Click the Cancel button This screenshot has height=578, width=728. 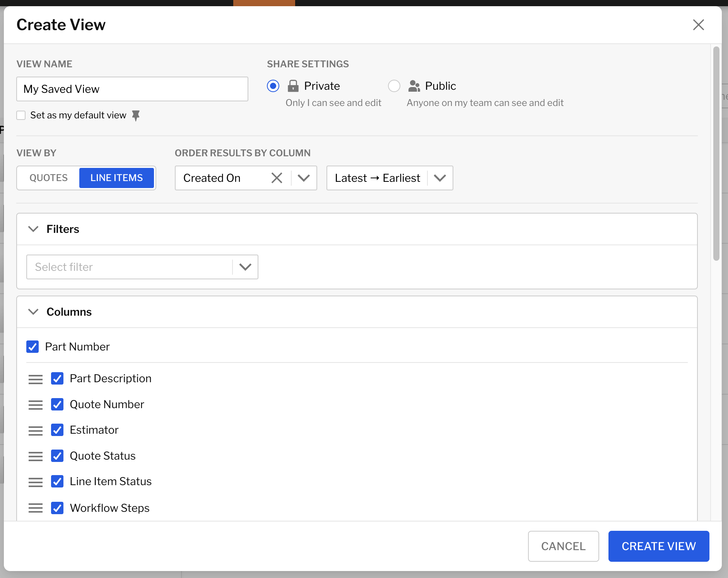[563, 546]
